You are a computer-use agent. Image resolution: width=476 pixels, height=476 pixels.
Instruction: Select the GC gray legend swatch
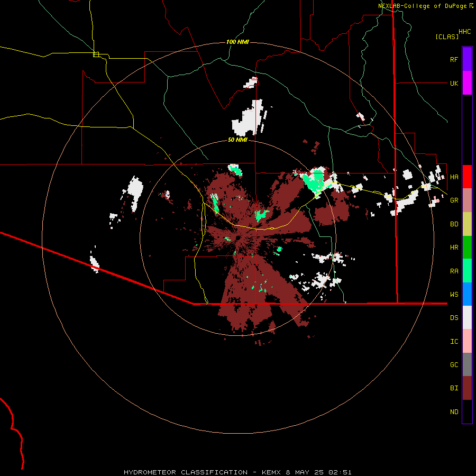(x=467, y=364)
